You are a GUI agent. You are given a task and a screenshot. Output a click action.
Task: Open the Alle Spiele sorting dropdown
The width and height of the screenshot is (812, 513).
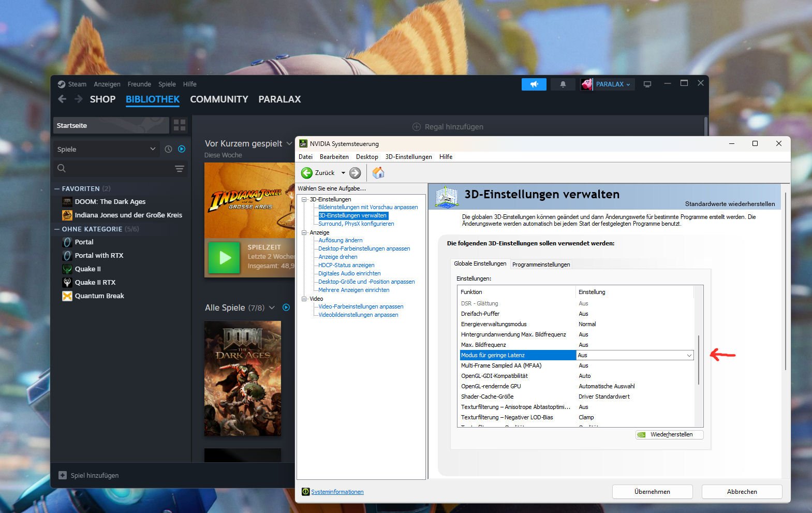click(272, 307)
